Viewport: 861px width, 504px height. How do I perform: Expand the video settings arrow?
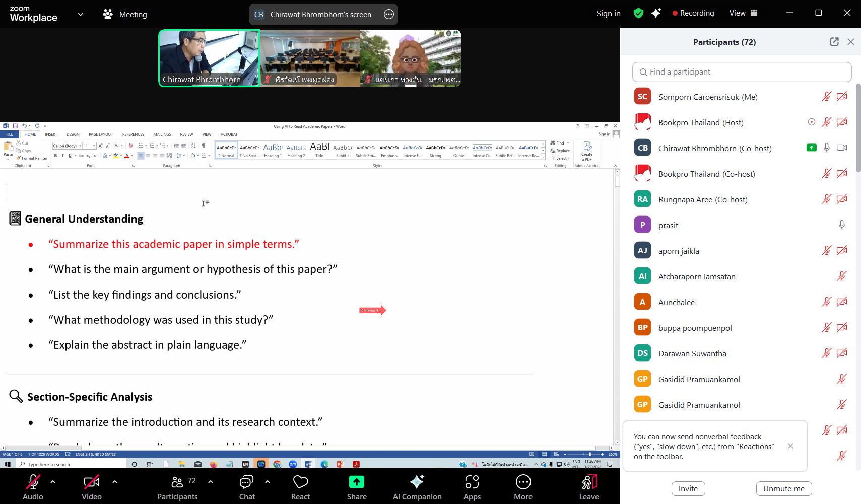click(115, 482)
